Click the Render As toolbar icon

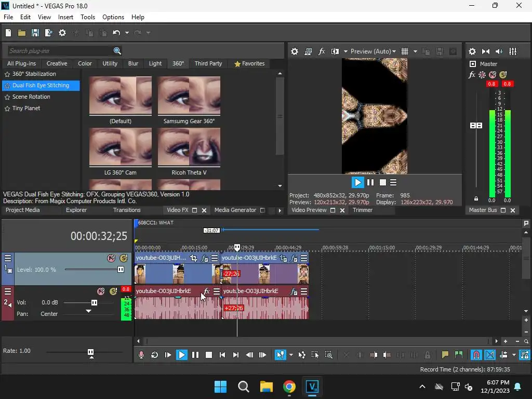pyautogui.click(x=48, y=33)
